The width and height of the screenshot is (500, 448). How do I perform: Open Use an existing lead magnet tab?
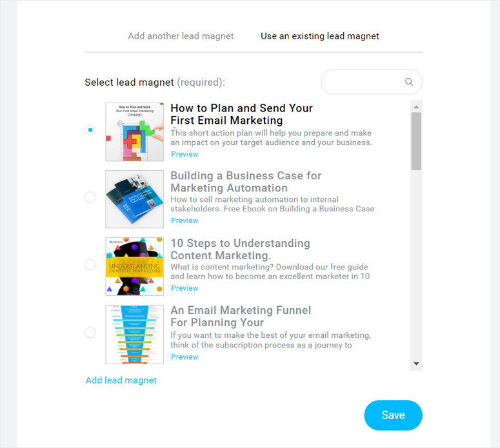pyautogui.click(x=319, y=36)
